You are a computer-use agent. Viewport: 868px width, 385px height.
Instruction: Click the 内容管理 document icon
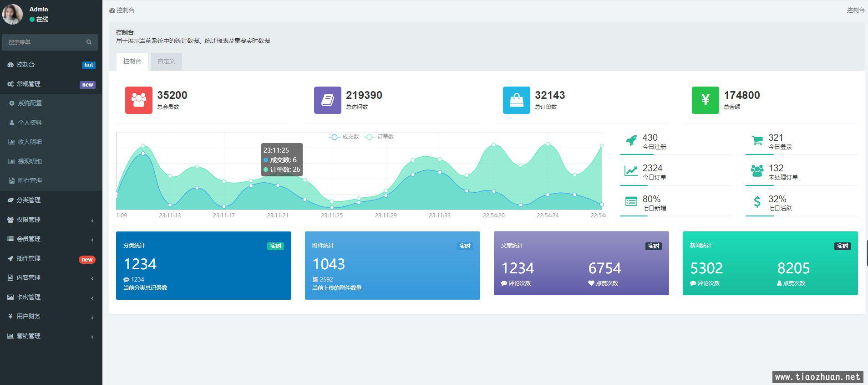(x=10, y=277)
